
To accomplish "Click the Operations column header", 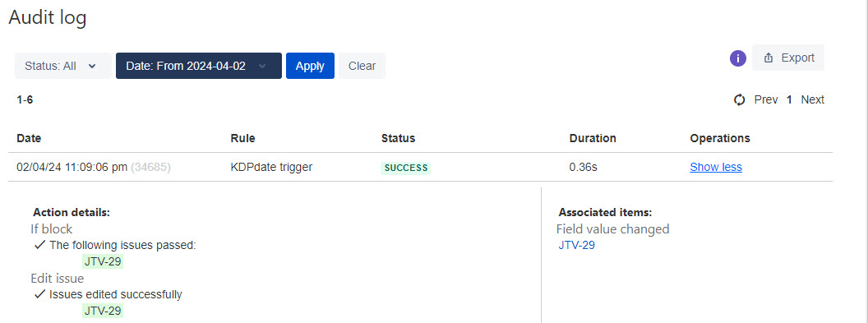I will pyautogui.click(x=720, y=138).
